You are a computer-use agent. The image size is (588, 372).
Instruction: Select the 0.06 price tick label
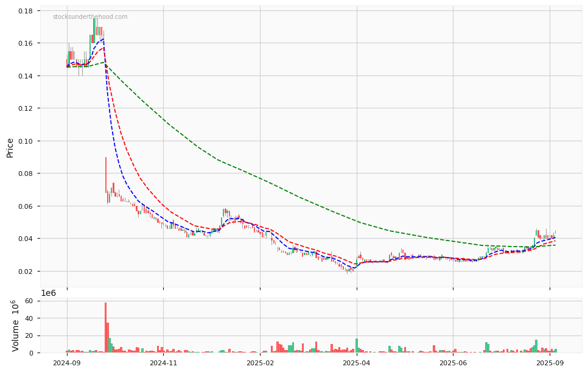point(25,206)
